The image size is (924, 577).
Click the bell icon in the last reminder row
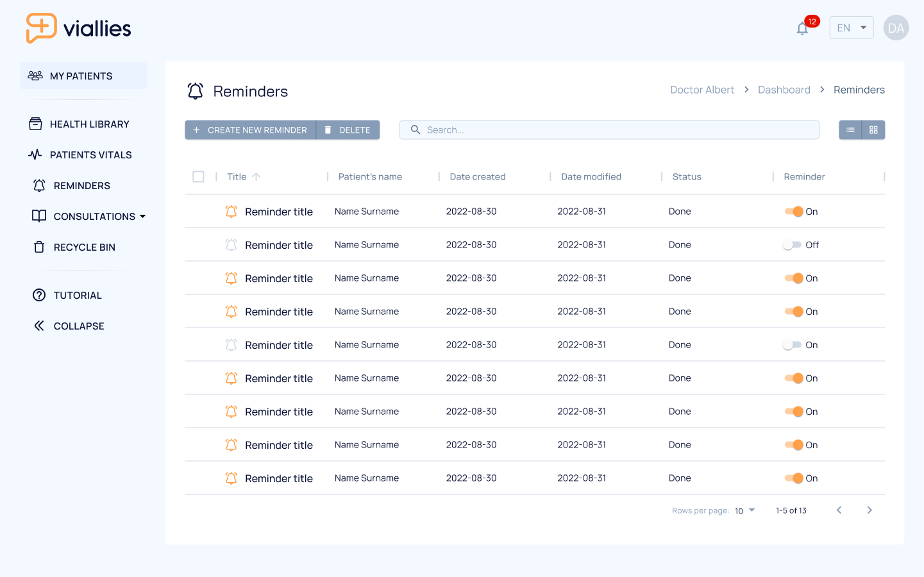tap(231, 478)
